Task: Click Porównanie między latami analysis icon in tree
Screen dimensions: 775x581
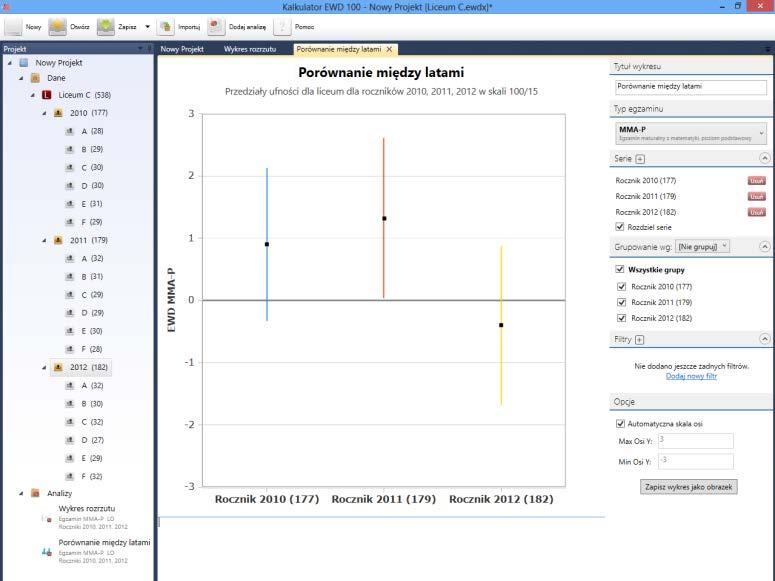Action: [x=47, y=552]
